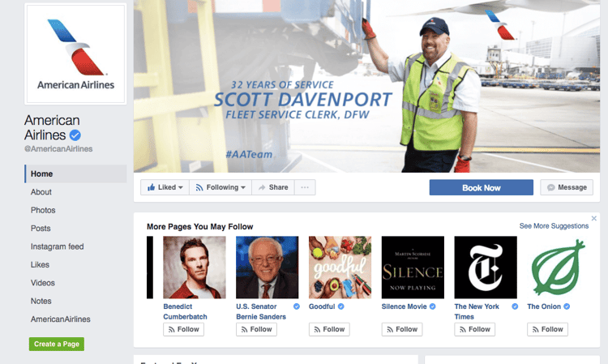
Task: Dismiss the More Pages You May Follow panel
Action: (593, 219)
